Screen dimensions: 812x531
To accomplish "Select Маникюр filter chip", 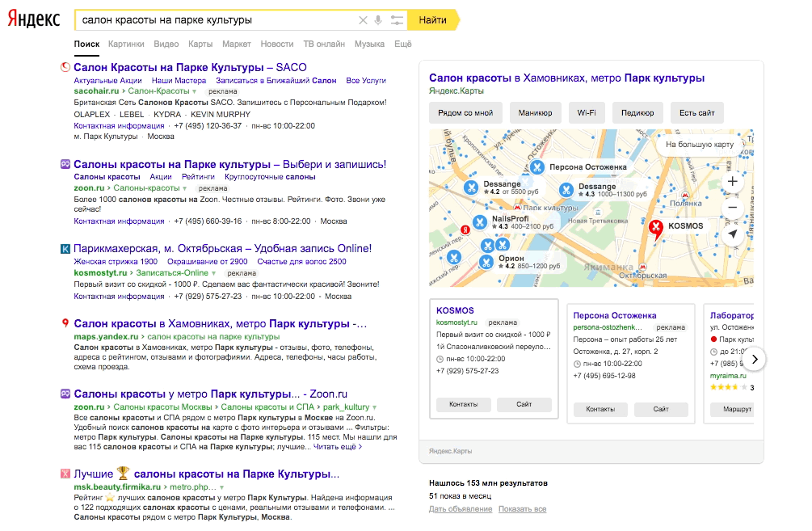I will 536,113.
